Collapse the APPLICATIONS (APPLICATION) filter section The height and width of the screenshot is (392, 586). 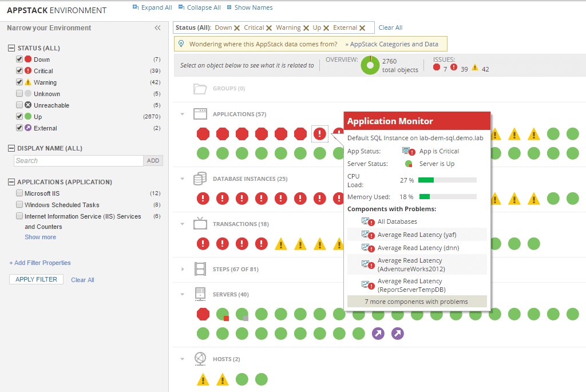(11, 182)
